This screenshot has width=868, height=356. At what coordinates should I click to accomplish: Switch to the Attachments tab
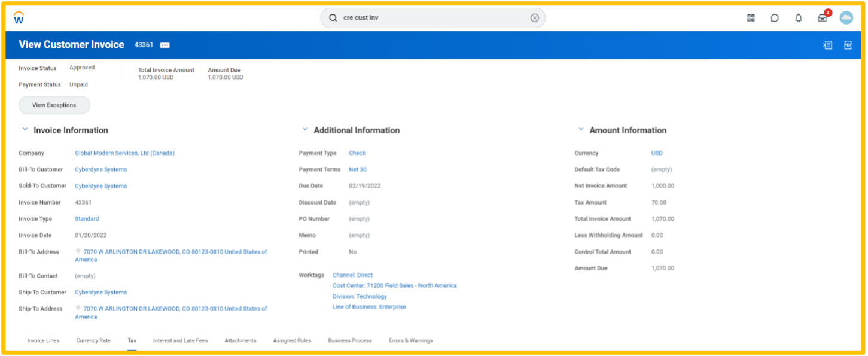pyautogui.click(x=240, y=340)
